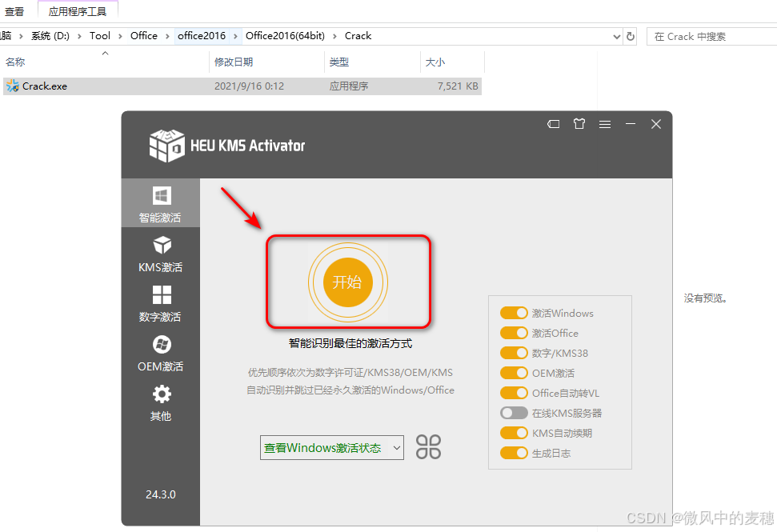Toggle the 激活Windows switch
Viewport: 777px width, 532px height.
[514, 313]
